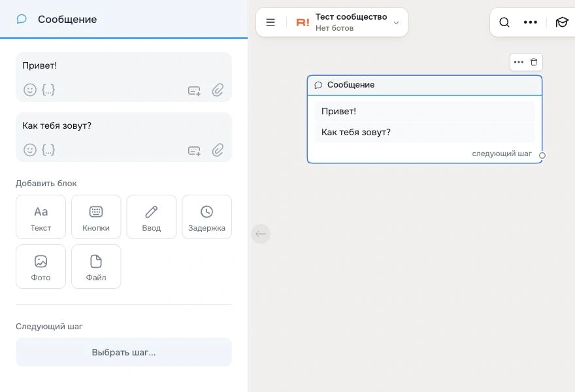Add keyboard buttons to Как тебя зовут? block
The image size is (575, 392).
click(x=194, y=151)
